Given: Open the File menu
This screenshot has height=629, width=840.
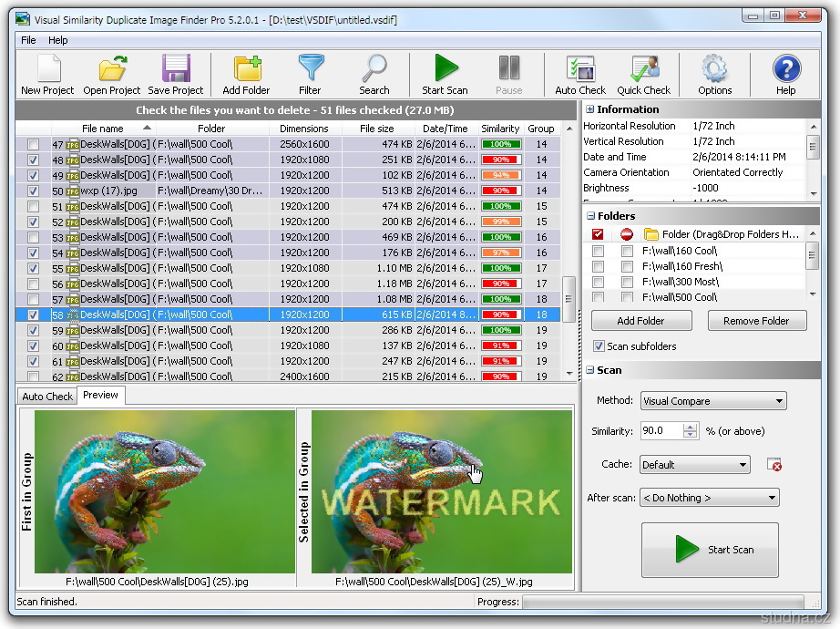Looking at the screenshot, I should [x=28, y=40].
